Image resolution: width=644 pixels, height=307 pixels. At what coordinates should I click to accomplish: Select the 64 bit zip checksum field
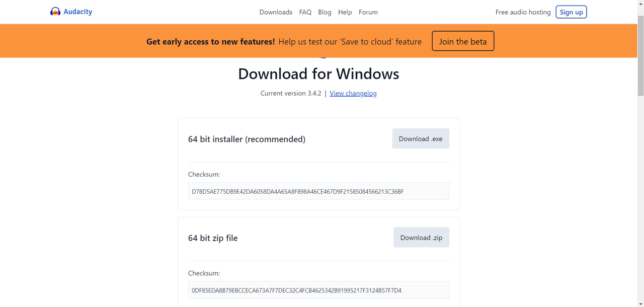pos(318,290)
